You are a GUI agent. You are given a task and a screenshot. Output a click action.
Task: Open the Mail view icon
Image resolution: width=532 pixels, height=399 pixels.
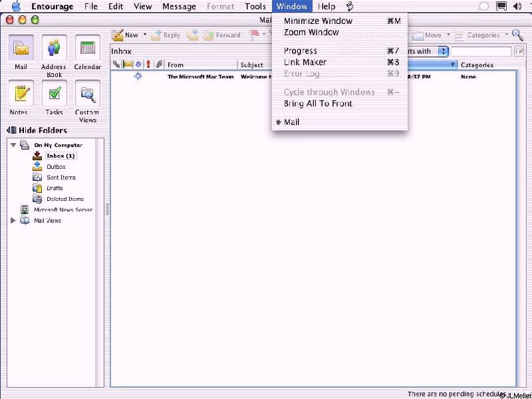coord(21,48)
